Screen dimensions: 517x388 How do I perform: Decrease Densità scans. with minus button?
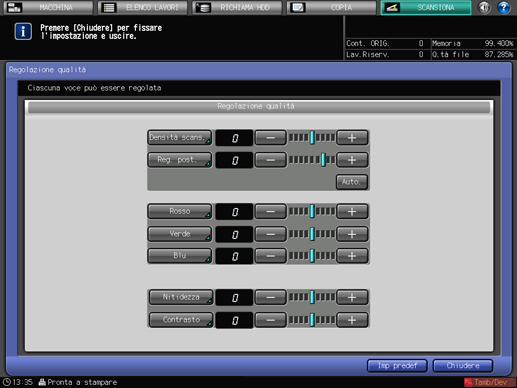(270, 138)
